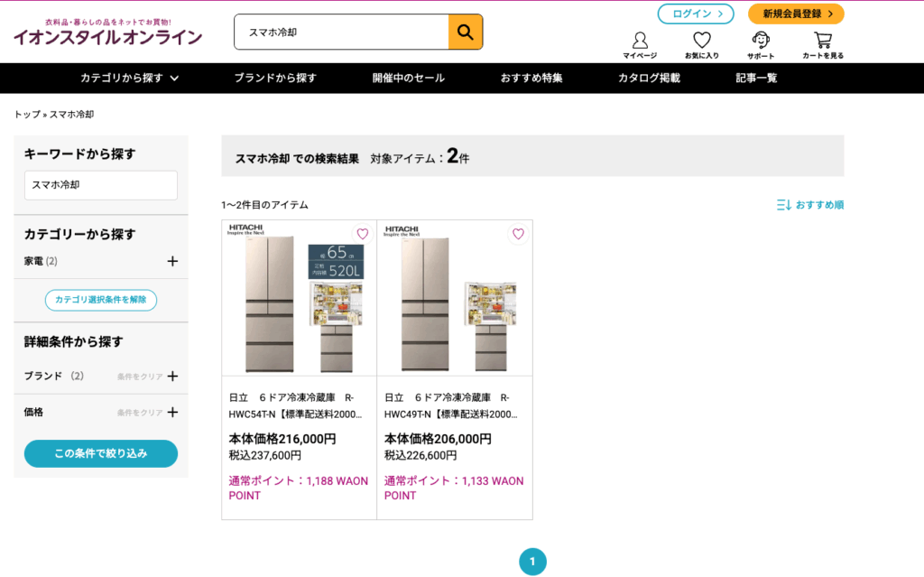
Task: Click the 本体価格206,000円 price text
Action: [438, 439]
